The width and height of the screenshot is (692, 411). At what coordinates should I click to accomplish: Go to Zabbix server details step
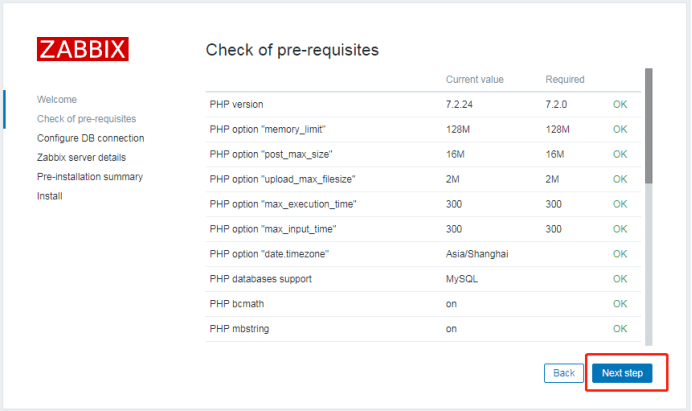[81, 157]
